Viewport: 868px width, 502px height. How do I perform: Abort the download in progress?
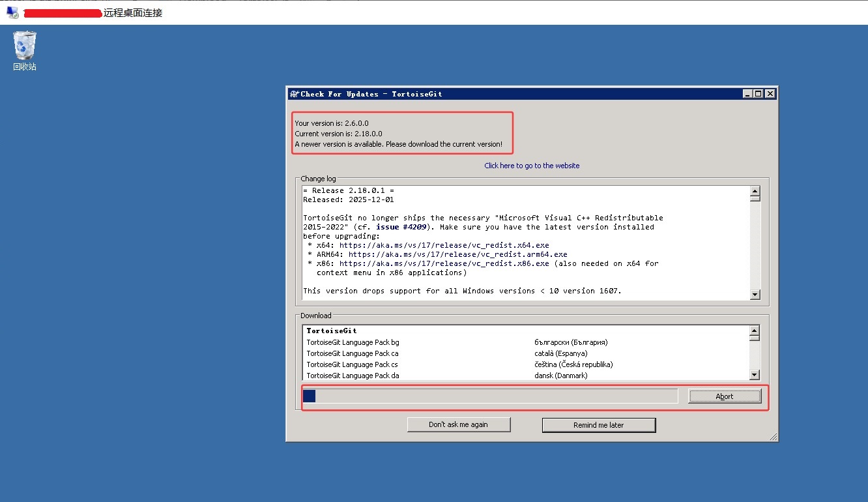(724, 396)
